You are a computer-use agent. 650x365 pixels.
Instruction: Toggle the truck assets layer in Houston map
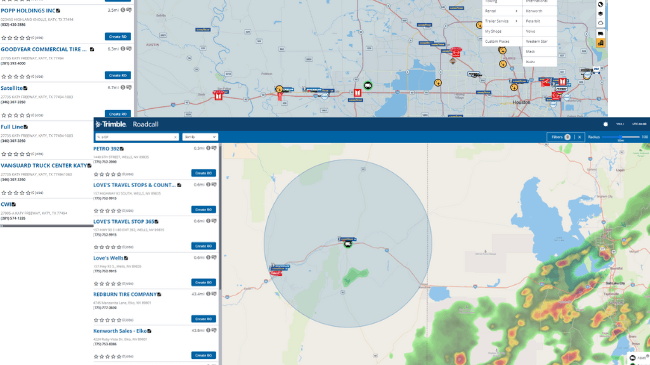[600, 33]
